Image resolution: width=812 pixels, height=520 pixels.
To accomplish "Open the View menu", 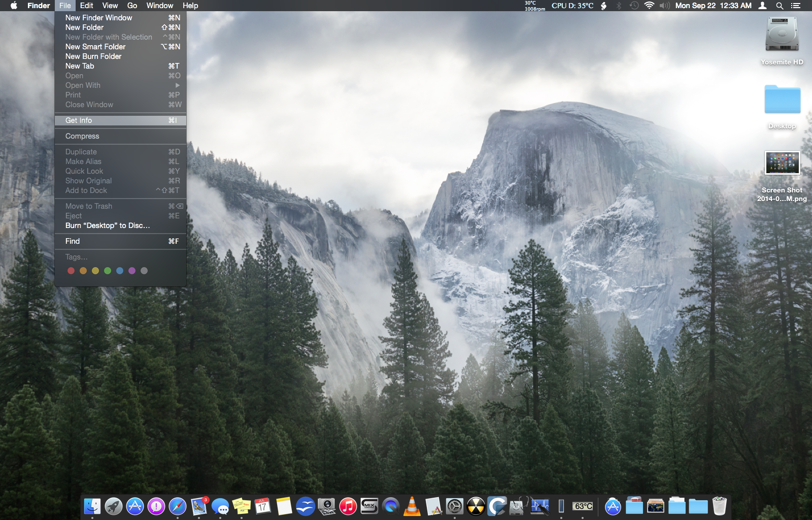I will [x=110, y=6].
